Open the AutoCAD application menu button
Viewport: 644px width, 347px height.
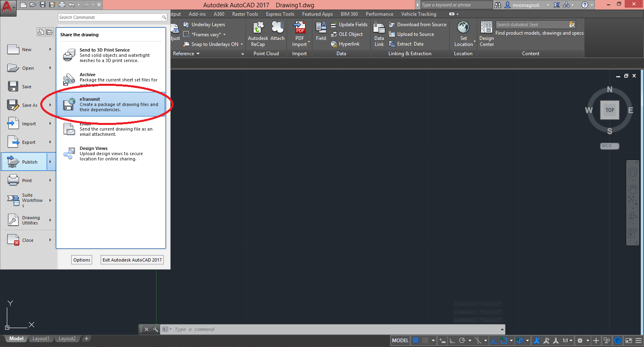8,7
